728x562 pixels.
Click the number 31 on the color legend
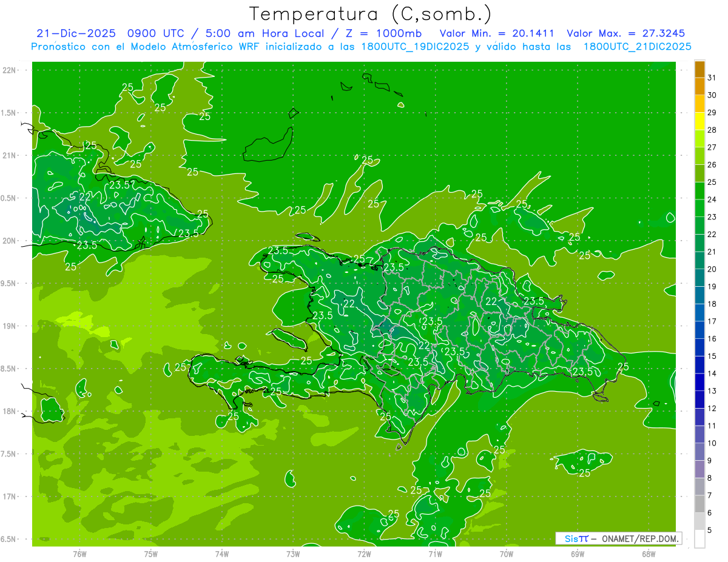[x=712, y=78]
